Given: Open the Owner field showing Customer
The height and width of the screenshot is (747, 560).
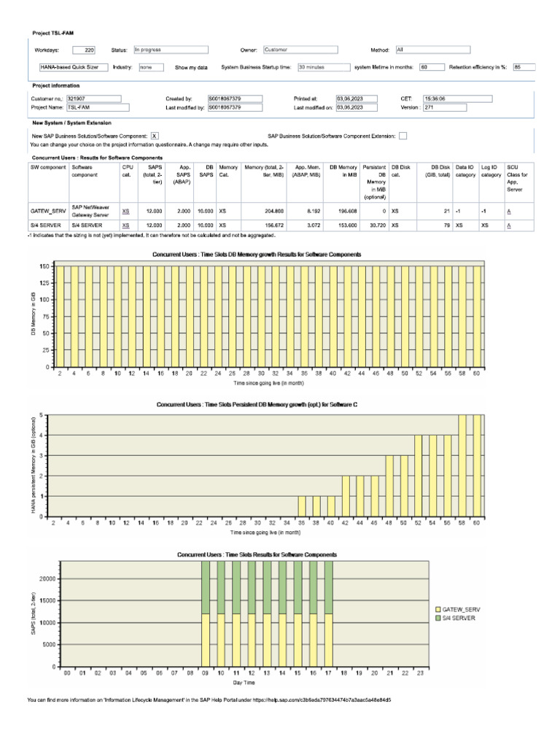Looking at the screenshot, I should click(x=300, y=50).
